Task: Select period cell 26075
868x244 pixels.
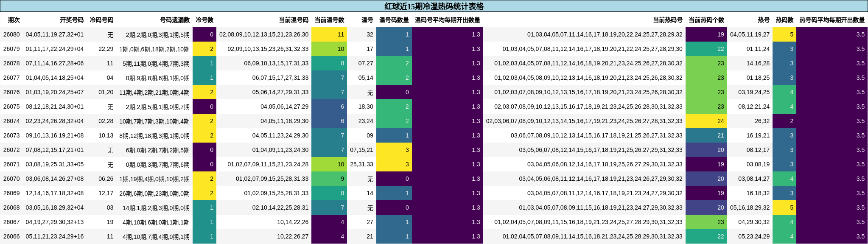Action: pyautogui.click(x=11, y=107)
